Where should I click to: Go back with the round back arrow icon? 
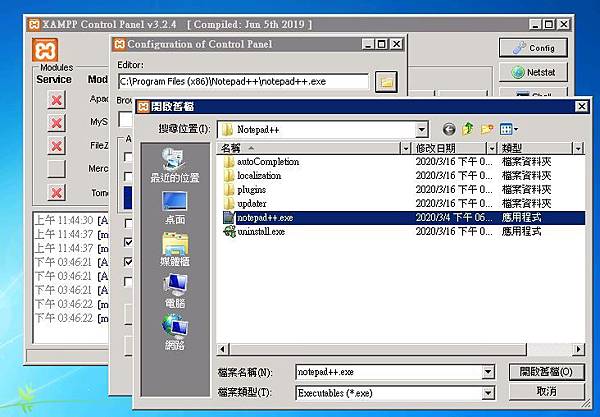coord(449,129)
